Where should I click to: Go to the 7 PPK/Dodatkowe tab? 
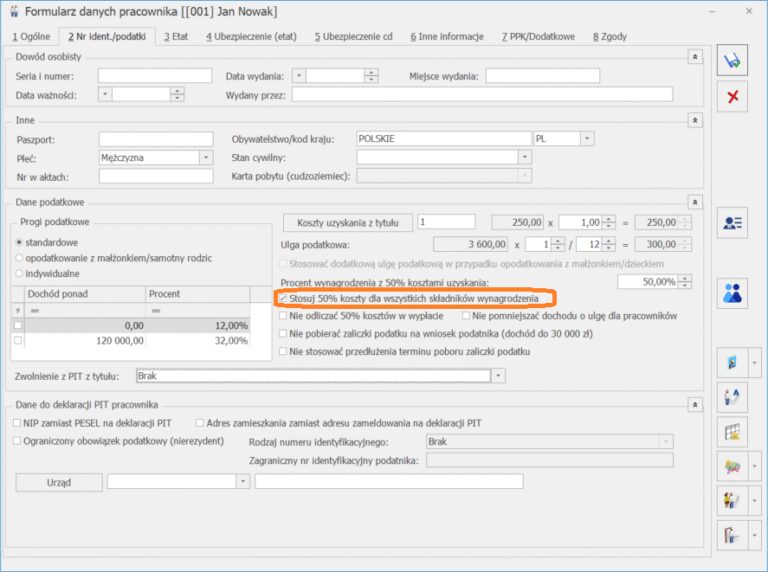click(538, 36)
